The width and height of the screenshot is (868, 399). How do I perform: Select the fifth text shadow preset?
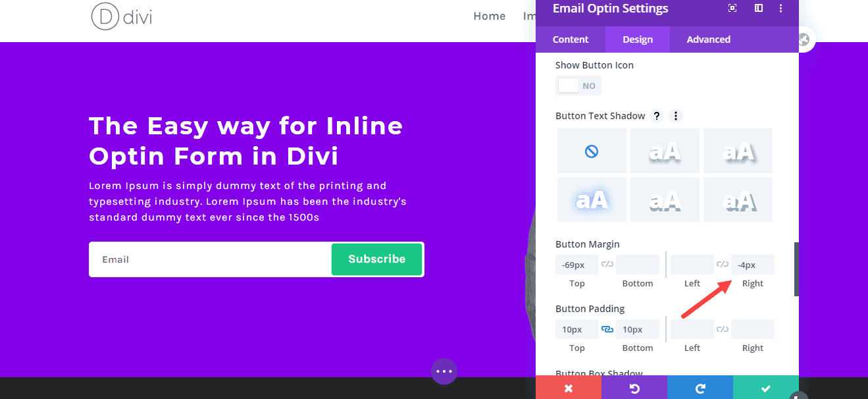click(665, 199)
